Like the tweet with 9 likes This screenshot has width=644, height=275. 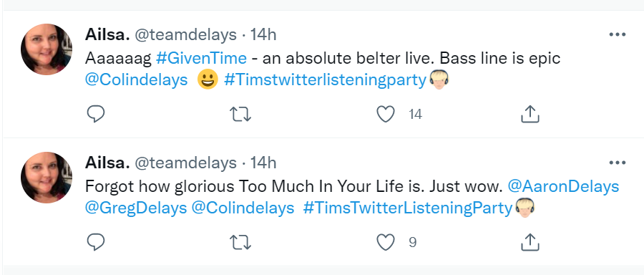tap(386, 243)
